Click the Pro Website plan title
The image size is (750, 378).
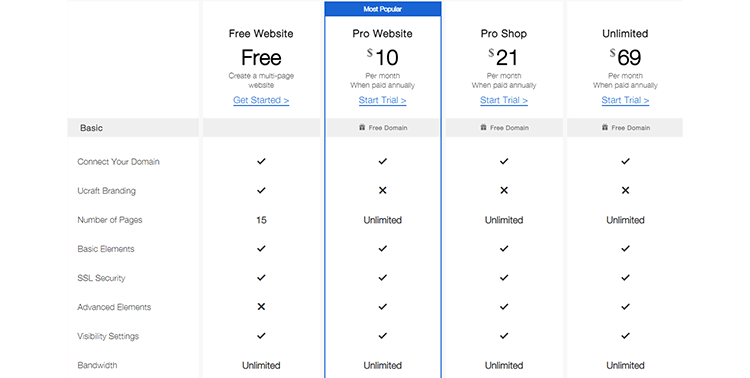383,34
